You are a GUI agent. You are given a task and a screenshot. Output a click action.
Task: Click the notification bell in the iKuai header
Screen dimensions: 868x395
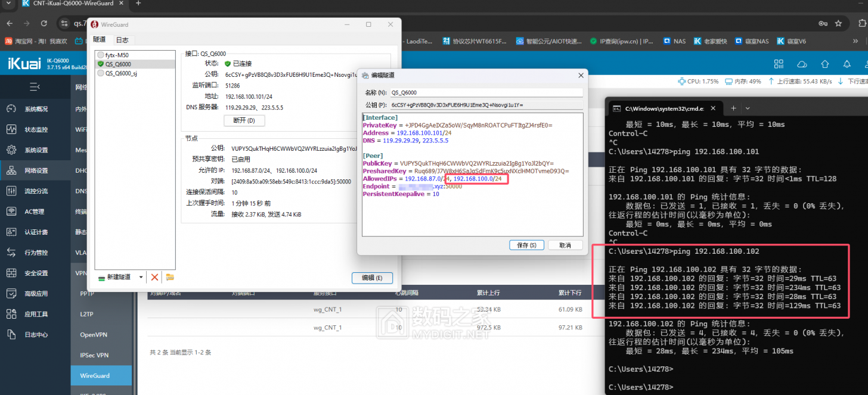848,64
